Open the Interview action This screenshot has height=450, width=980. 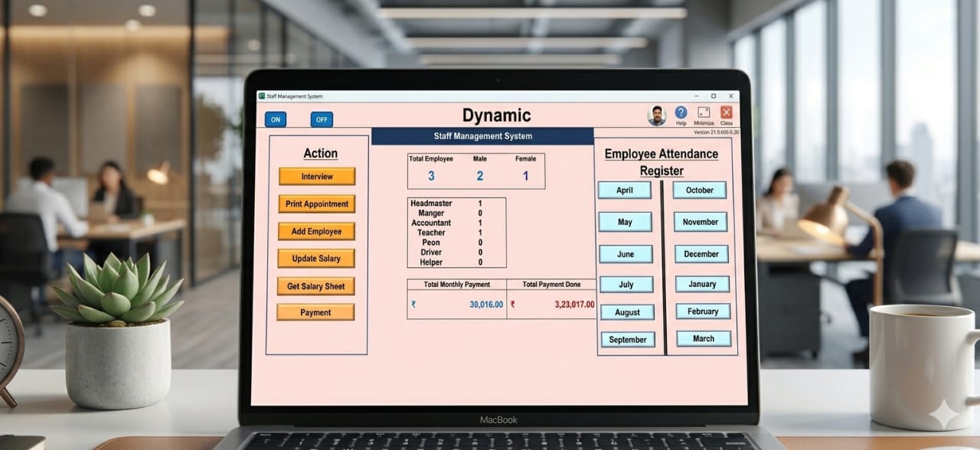point(317,176)
